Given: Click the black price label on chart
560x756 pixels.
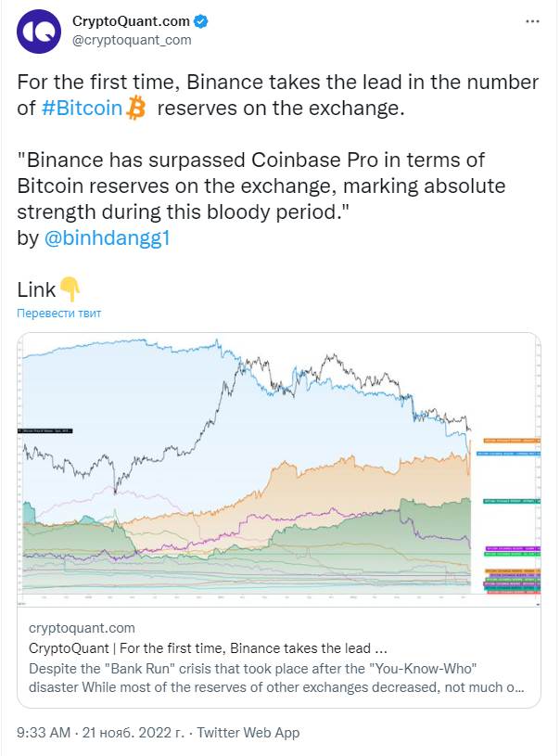Looking at the screenshot, I should click(x=45, y=430).
